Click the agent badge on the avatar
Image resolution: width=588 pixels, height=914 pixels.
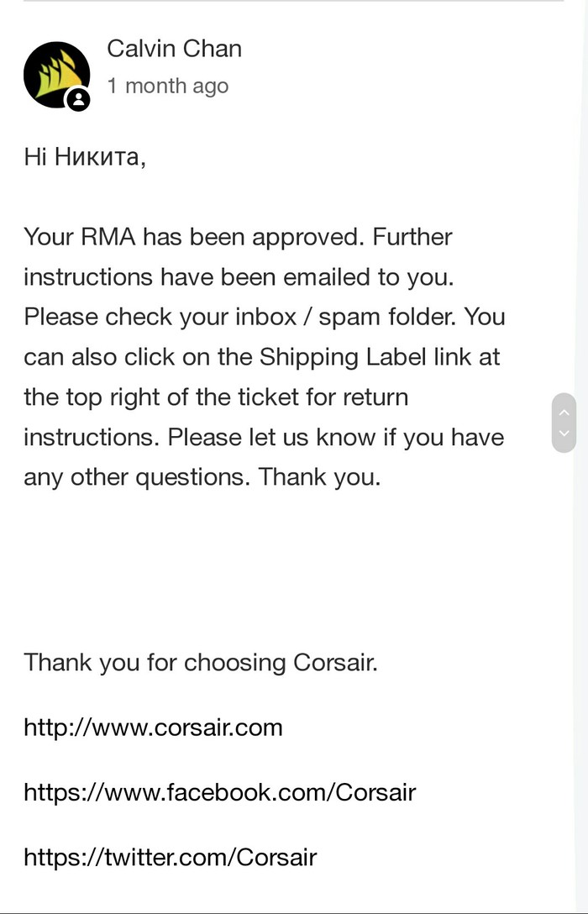78,100
